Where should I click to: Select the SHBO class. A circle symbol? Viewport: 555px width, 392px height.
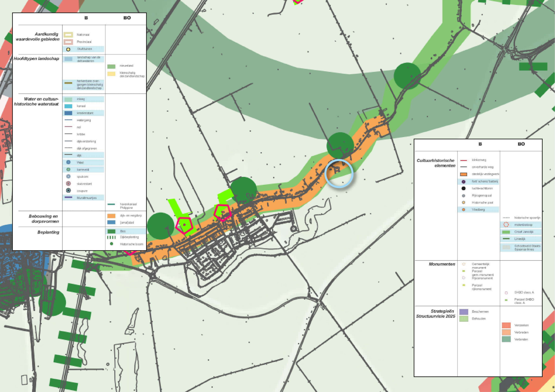(506, 293)
